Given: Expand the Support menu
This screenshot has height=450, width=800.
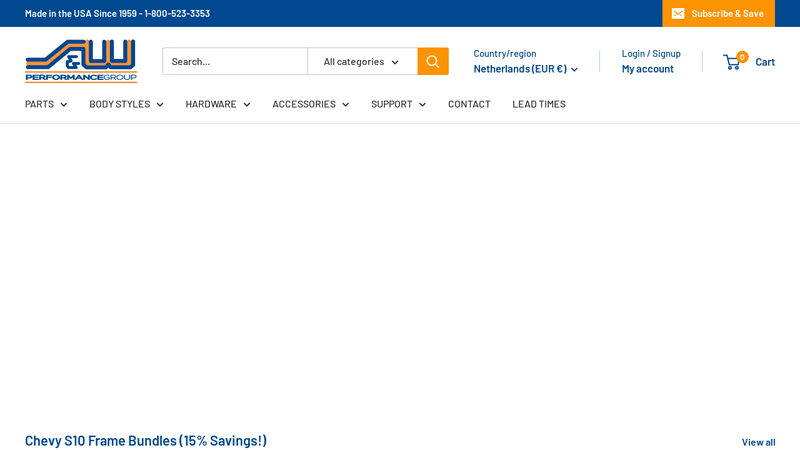Looking at the screenshot, I should click(398, 104).
